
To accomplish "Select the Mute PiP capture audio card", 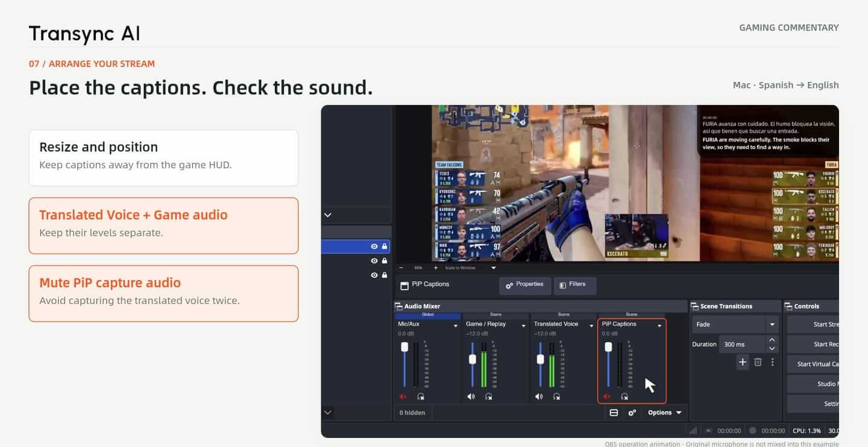I will point(163,293).
